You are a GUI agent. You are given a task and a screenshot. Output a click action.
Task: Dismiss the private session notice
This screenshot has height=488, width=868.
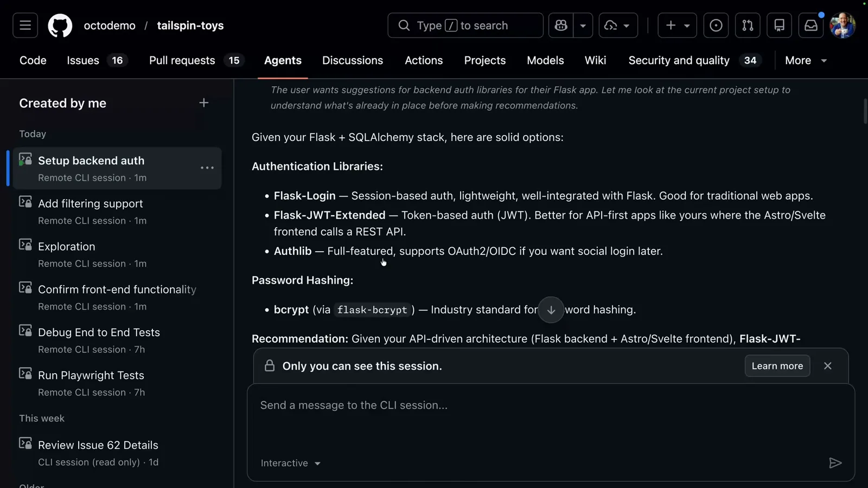click(x=828, y=366)
